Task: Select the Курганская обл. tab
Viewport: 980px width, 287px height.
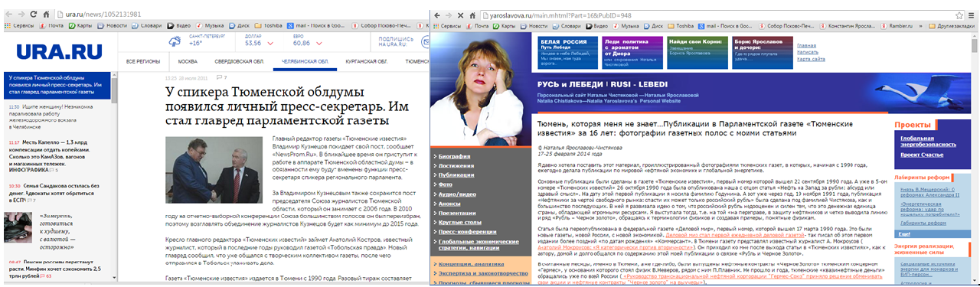Action: (367, 61)
